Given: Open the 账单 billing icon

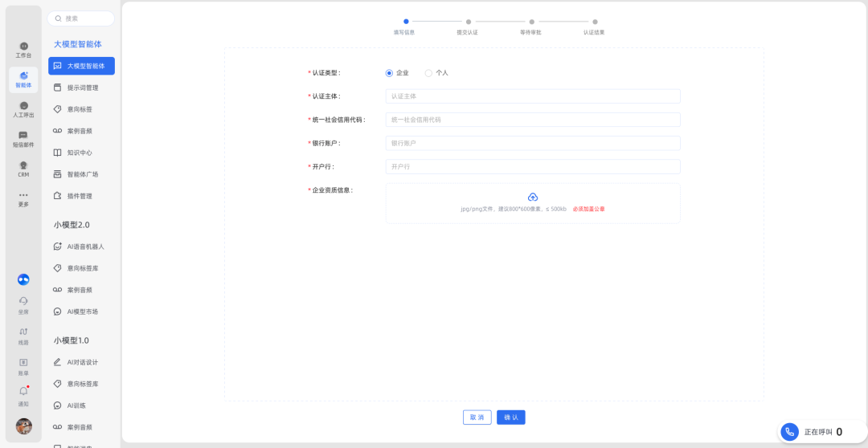Looking at the screenshot, I should [x=23, y=363].
